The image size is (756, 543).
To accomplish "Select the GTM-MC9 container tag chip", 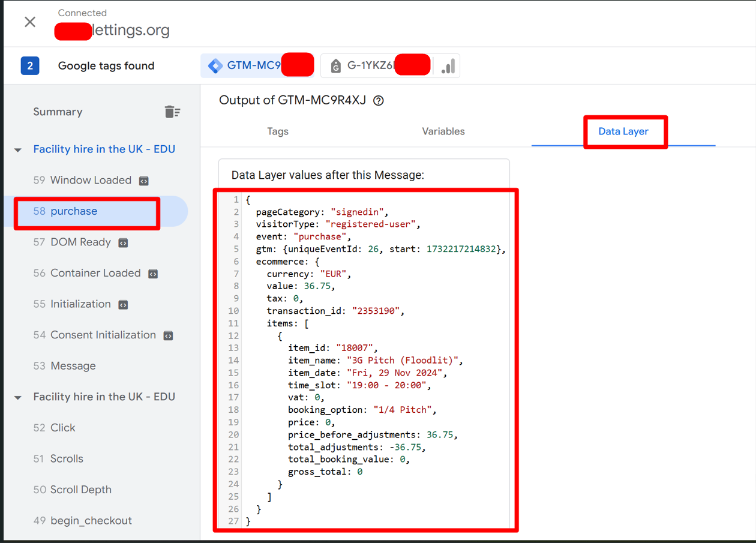I will tap(257, 66).
